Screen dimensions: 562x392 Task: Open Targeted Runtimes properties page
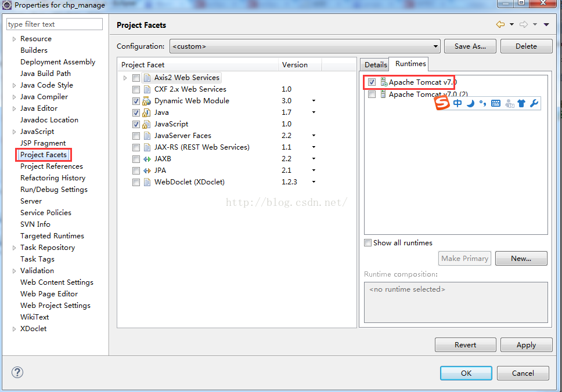pyautogui.click(x=52, y=236)
